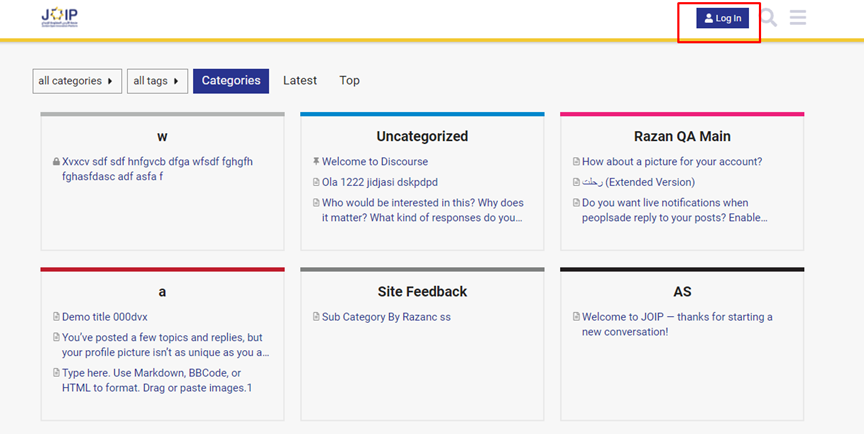This screenshot has width=864, height=434.
Task: Open the locked Xvxcv sdf sdf topic
Action: tap(157, 162)
